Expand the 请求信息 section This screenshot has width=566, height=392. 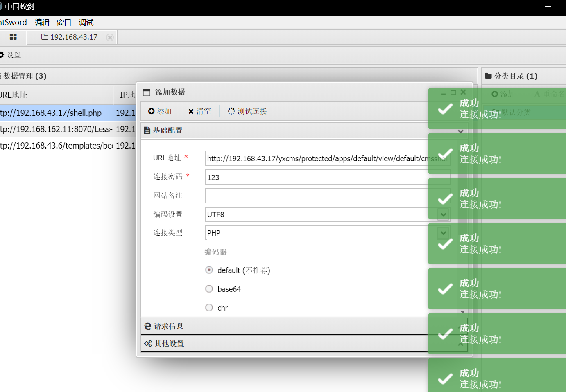tap(304, 327)
